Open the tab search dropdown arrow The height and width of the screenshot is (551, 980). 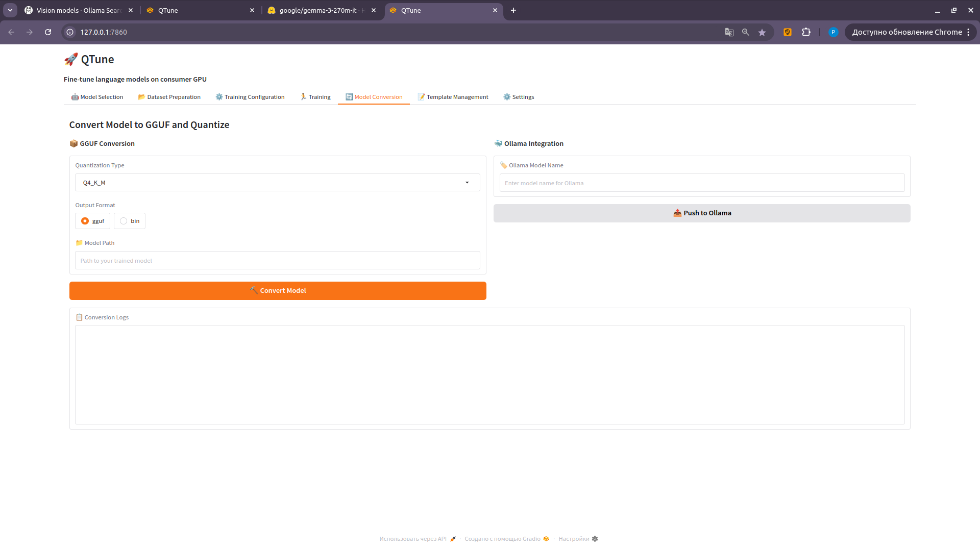pos(10,10)
